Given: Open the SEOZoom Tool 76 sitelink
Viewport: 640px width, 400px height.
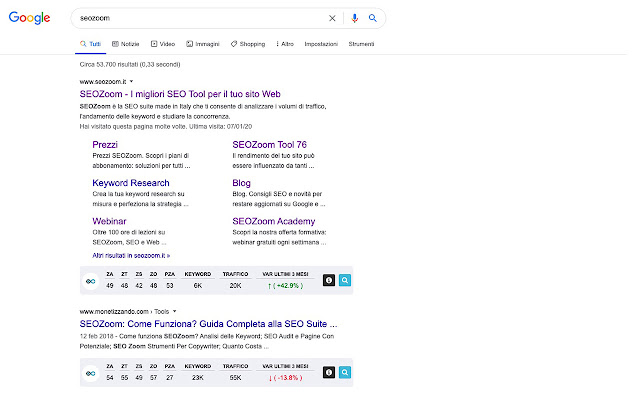Looking at the screenshot, I should tap(269, 145).
